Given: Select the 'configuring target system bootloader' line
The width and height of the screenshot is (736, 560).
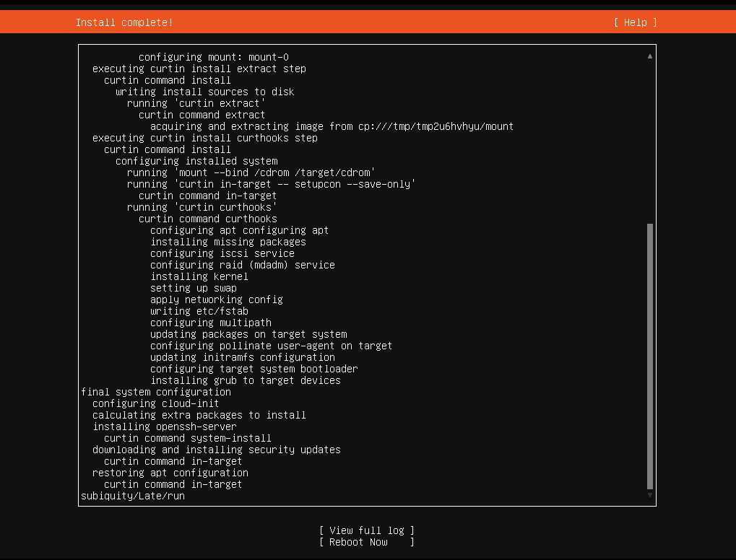Looking at the screenshot, I should 254,368.
